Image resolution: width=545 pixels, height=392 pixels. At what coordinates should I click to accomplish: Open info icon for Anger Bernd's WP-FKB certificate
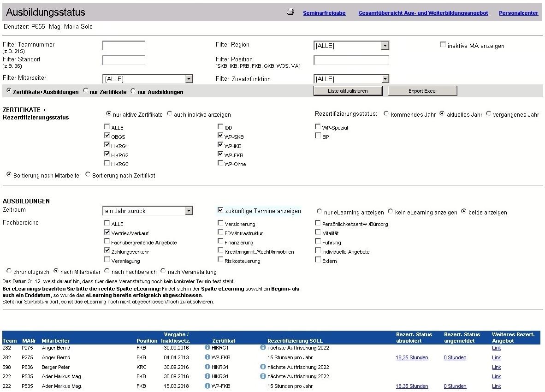(207, 357)
